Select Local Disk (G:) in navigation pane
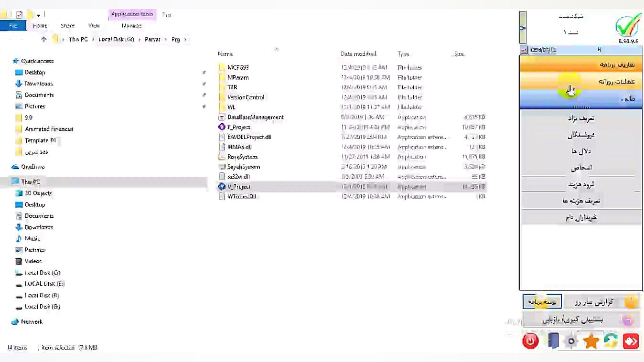Viewport: 644px width, 362px height. tap(43, 307)
